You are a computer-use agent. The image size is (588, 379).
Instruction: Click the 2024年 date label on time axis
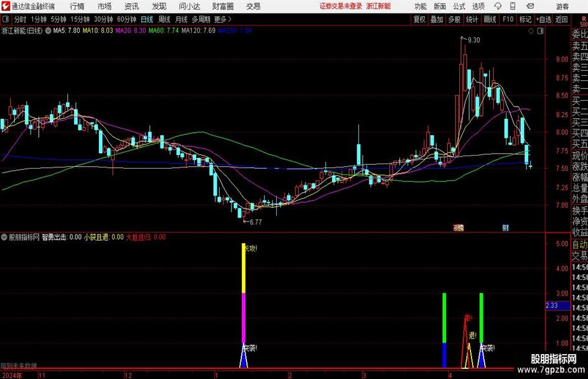point(12,375)
